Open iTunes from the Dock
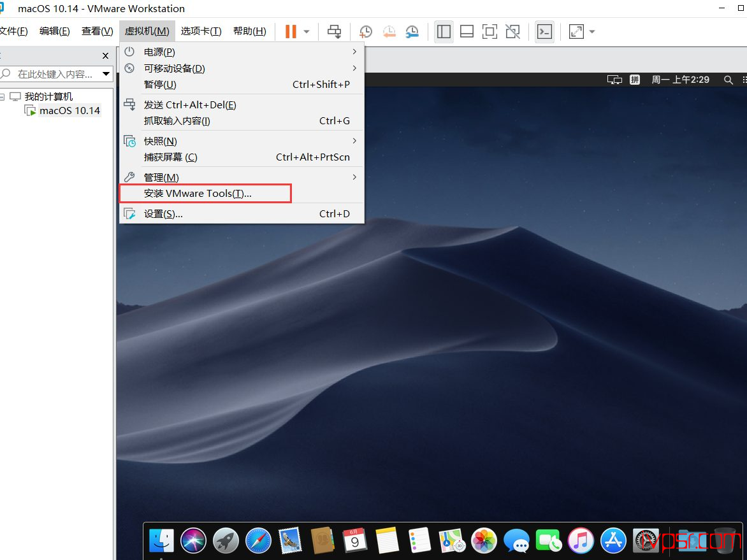Screen dimensions: 747x560 pyautogui.click(x=581, y=541)
